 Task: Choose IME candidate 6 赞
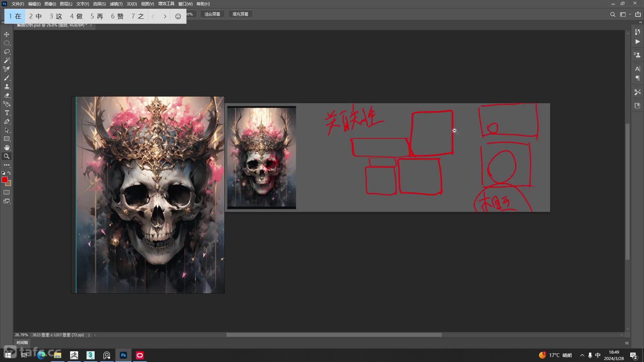[x=117, y=16]
